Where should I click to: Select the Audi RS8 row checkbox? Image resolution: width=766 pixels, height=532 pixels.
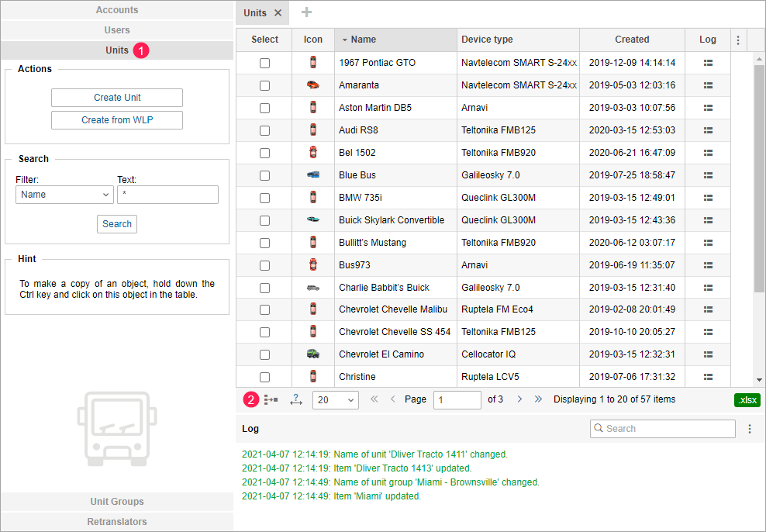click(x=264, y=130)
